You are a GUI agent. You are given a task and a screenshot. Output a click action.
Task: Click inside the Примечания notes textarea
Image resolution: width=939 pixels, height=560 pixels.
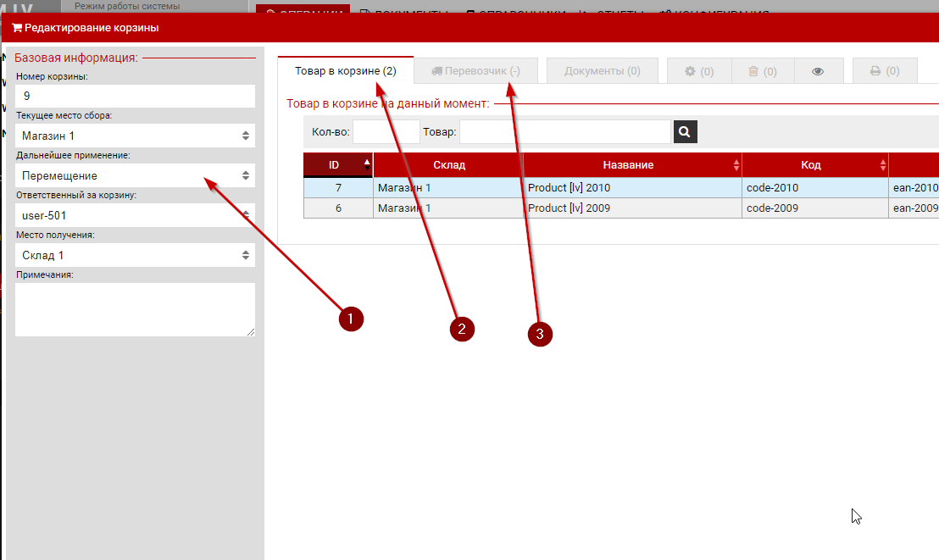click(136, 309)
